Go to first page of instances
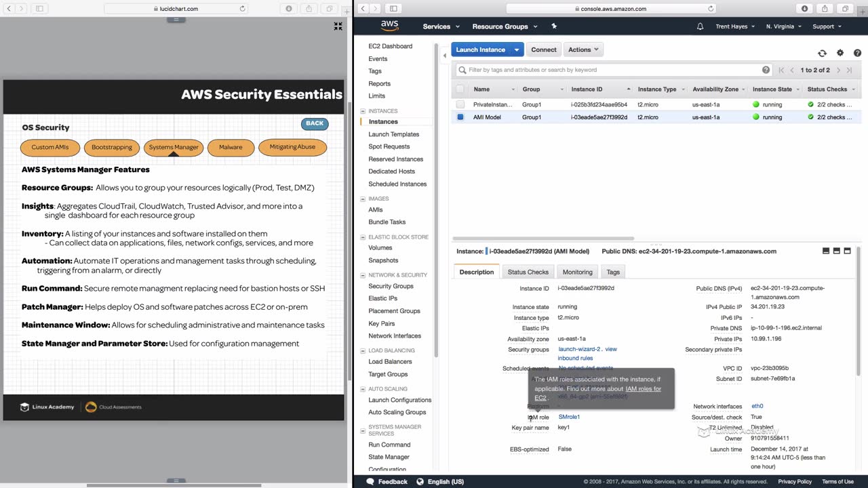This screenshot has width=868, height=488. pos(781,70)
